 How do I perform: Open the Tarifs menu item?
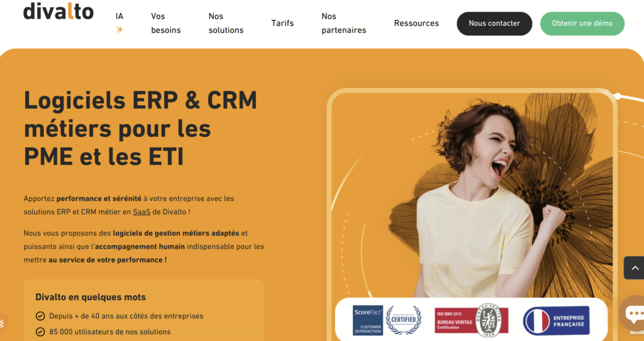[282, 23]
